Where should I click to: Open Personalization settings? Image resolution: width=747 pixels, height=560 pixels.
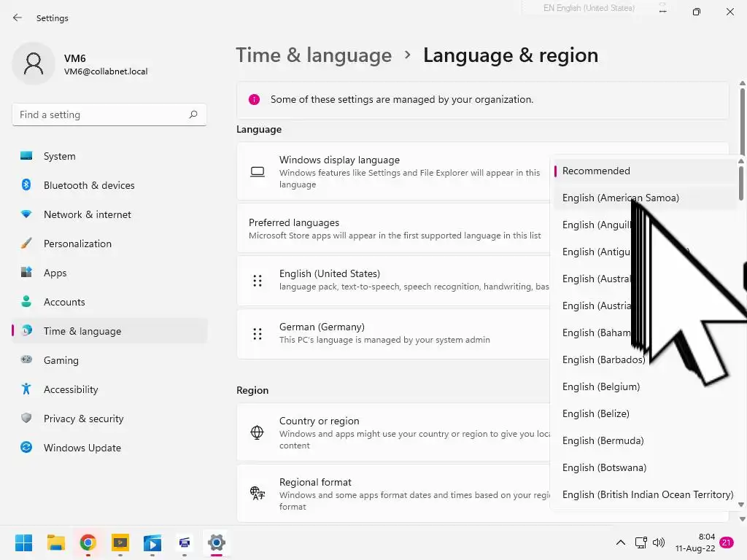tap(109, 244)
